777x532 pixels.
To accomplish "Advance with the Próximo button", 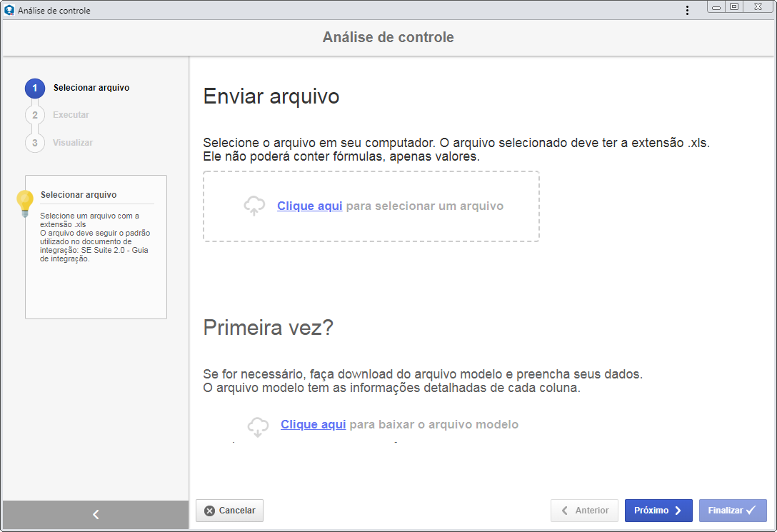I will pyautogui.click(x=658, y=511).
